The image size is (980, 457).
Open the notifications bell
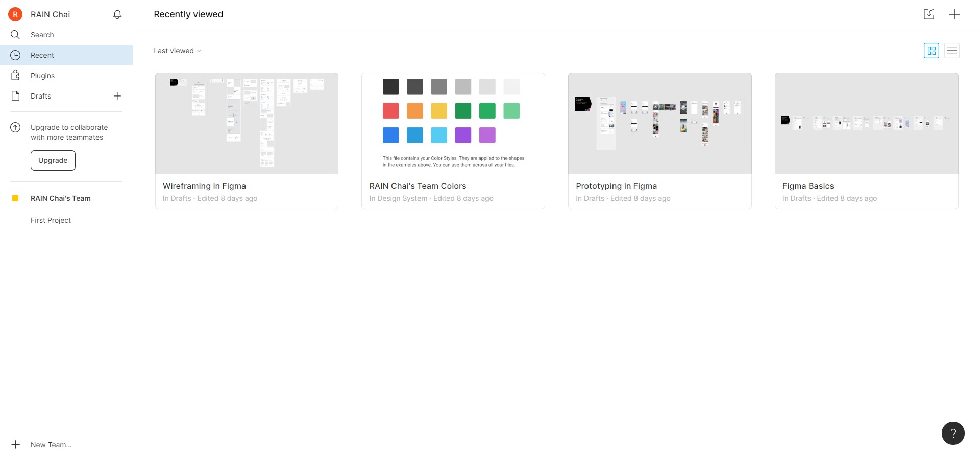(x=117, y=14)
